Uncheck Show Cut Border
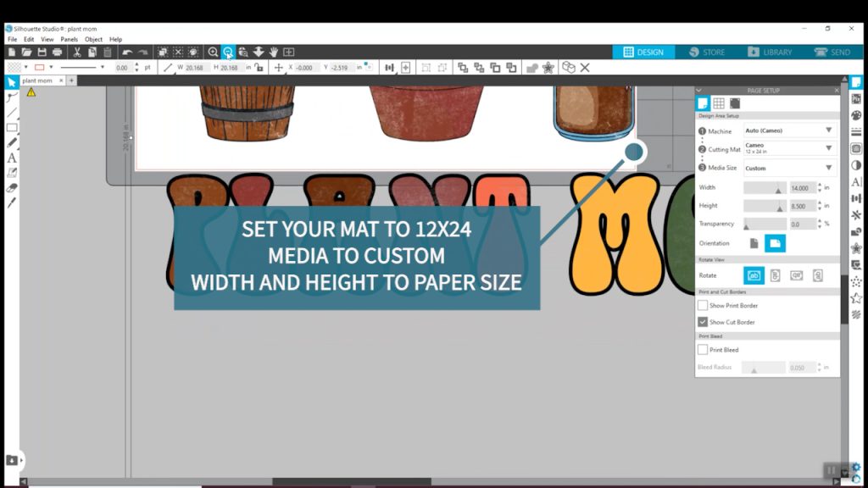 tap(702, 322)
